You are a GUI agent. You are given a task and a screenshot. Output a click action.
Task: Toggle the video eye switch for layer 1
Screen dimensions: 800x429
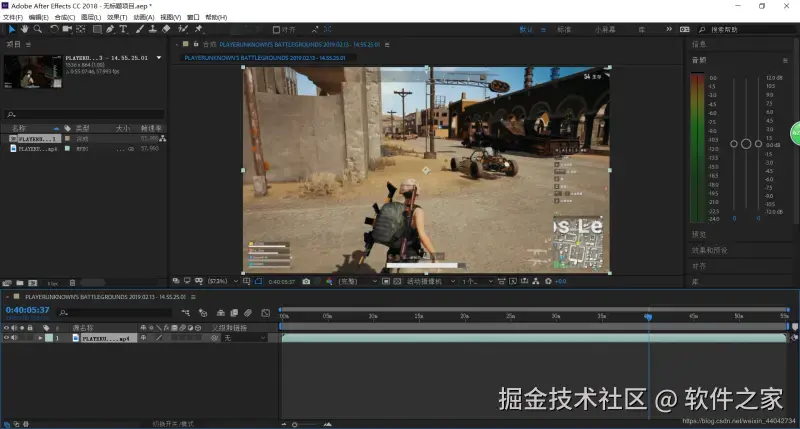coord(7,338)
